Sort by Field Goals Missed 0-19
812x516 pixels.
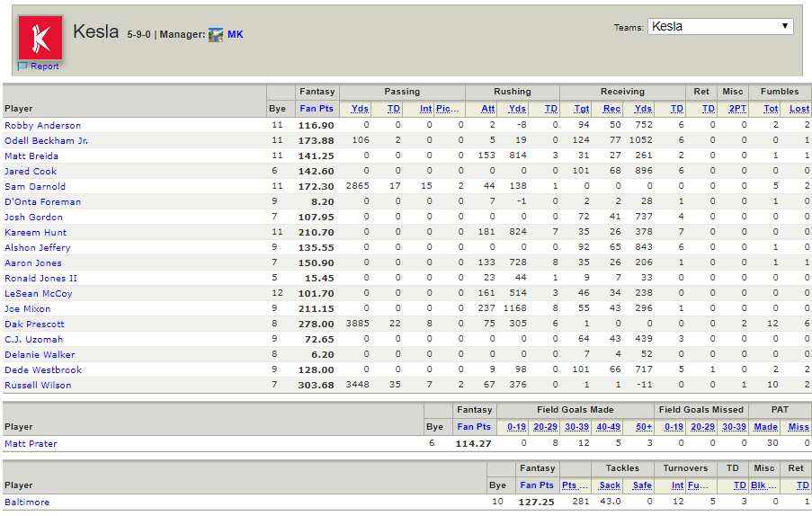[674, 426]
